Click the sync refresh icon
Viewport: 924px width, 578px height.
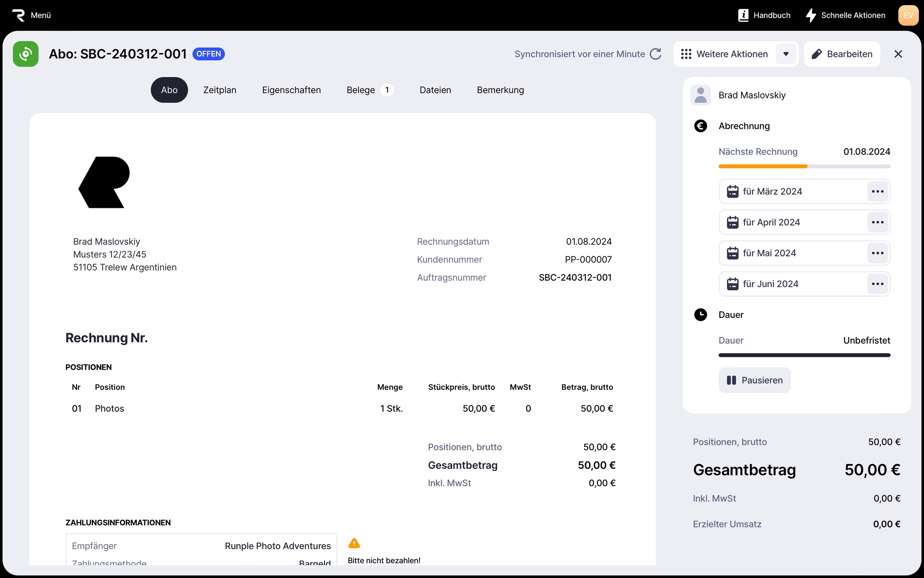coord(655,54)
